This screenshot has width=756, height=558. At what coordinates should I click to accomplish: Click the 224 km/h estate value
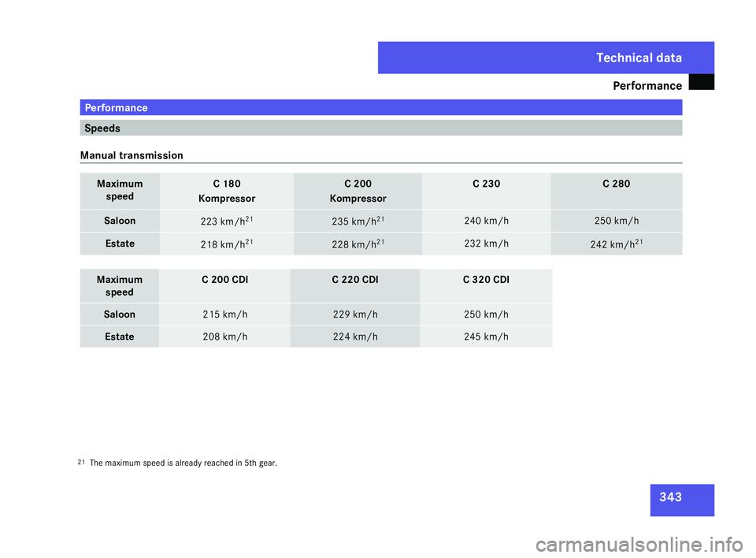pyautogui.click(x=355, y=337)
